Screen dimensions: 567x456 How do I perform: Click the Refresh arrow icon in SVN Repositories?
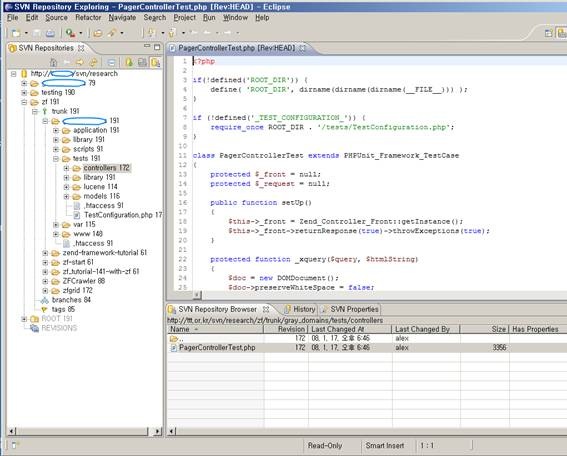(94, 63)
